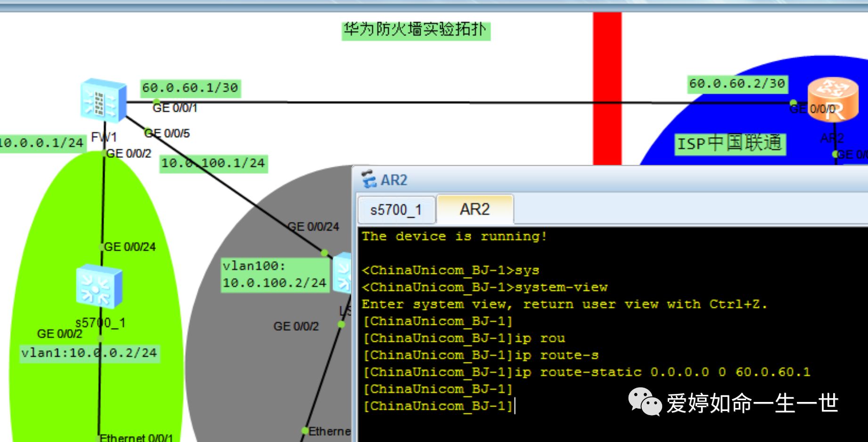
Task: Click the "ip route-s" command line
Action: 481,355
